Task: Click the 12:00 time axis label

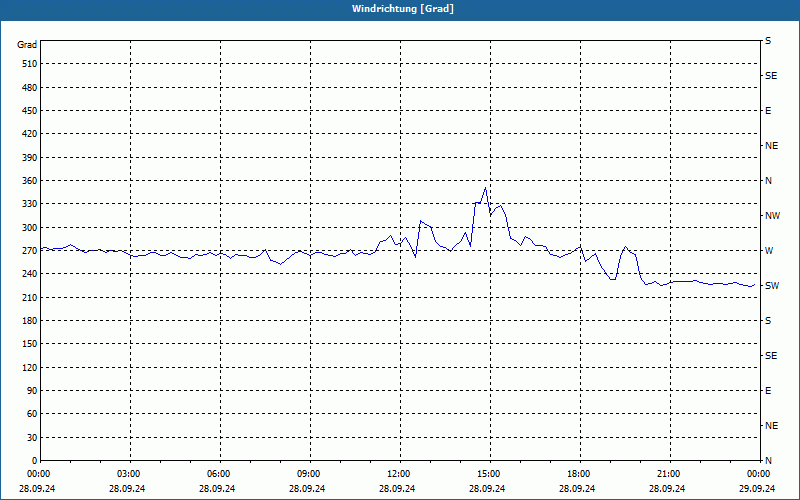Action: tap(398, 474)
